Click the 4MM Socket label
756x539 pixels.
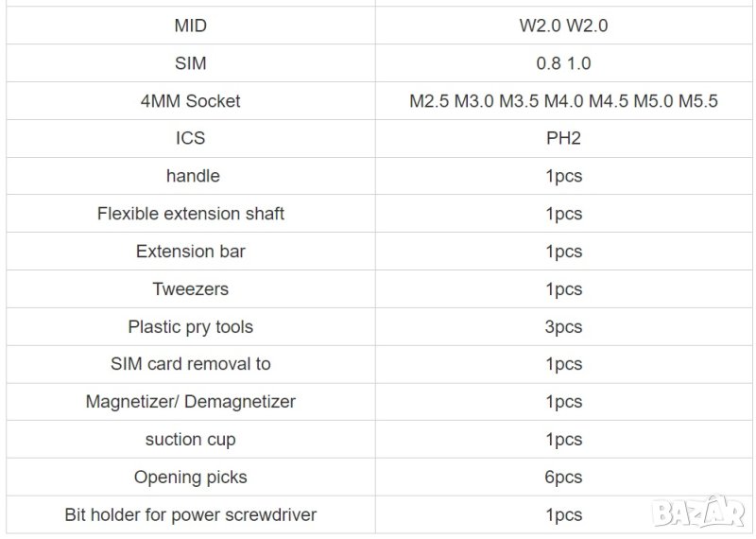tap(191, 101)
